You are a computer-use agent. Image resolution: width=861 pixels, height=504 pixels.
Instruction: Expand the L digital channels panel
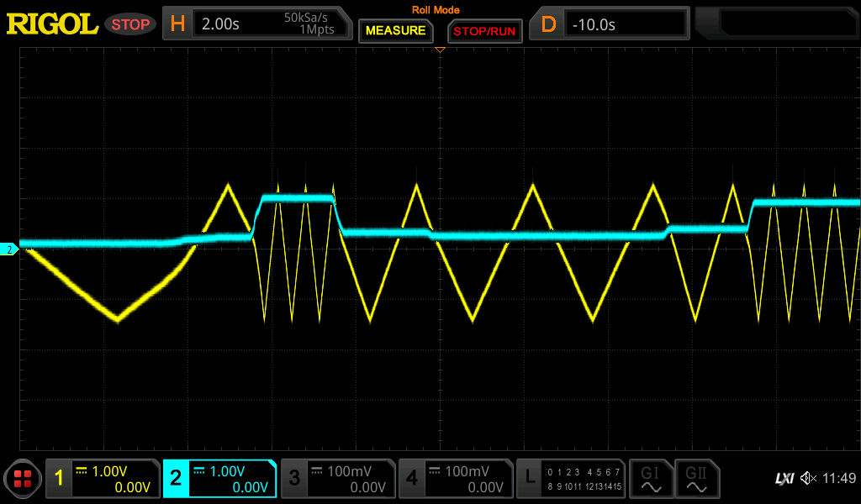pyautogui.click(x=572, y=478)
